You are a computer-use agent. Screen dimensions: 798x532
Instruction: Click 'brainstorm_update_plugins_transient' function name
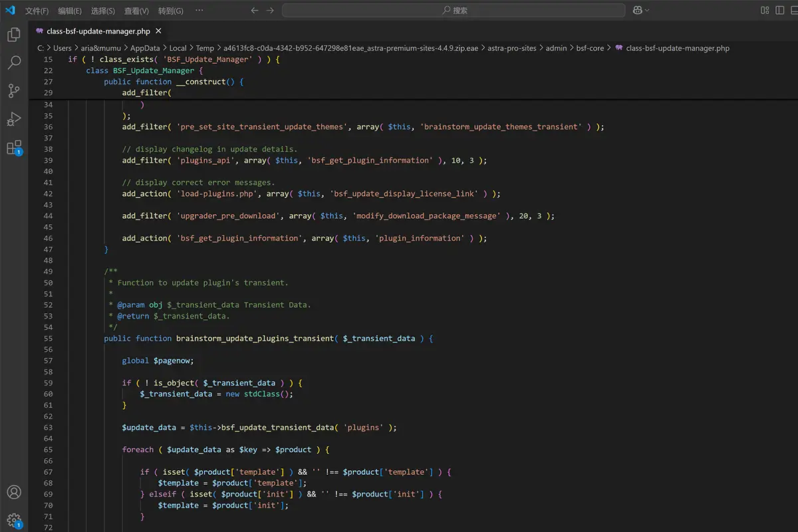(255, 338)
